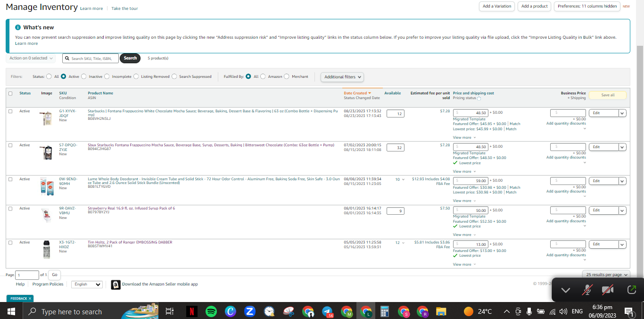The image size is (644, 319).
Task: Open Zoom from the taskbar
Action: click(250, 311)
